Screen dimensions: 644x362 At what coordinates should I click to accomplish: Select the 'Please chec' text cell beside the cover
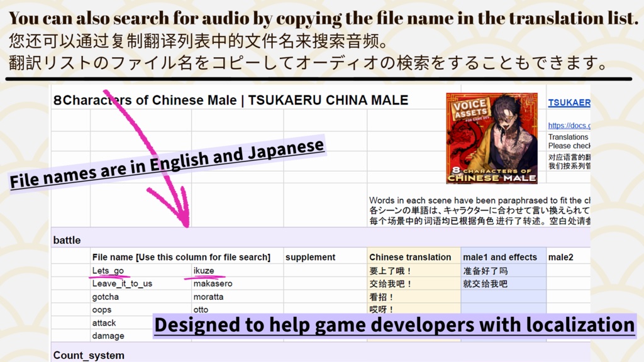569,146
